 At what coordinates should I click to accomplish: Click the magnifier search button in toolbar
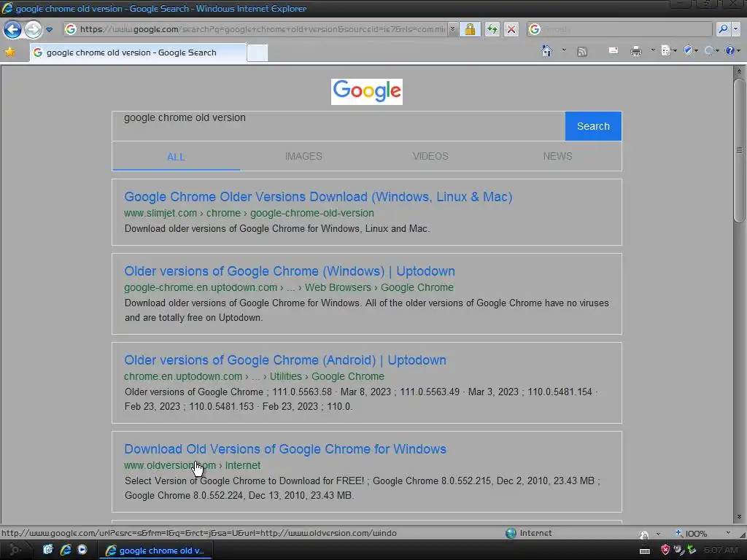pyautogui.click(x=723, y=29)
